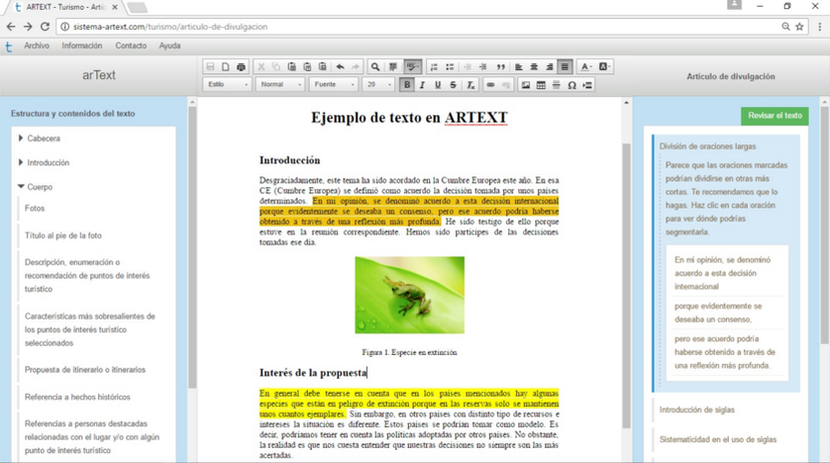
Task: Click the browser address bar
Action: [418, 26]
